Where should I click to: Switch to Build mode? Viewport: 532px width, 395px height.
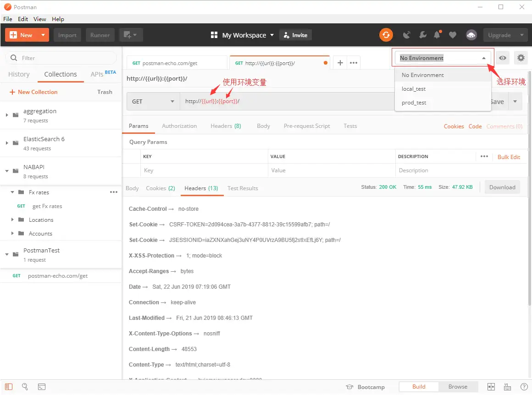pos(419,387)
